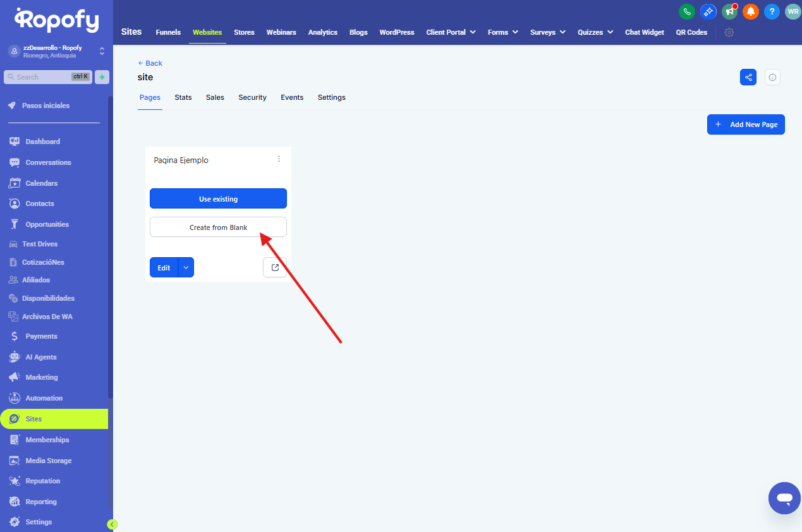Image resolution: width=802 pixels, height=532 pixels.
Task: Open the three-dot menu on Pagina Ejemplo
Action: point(279,159)
